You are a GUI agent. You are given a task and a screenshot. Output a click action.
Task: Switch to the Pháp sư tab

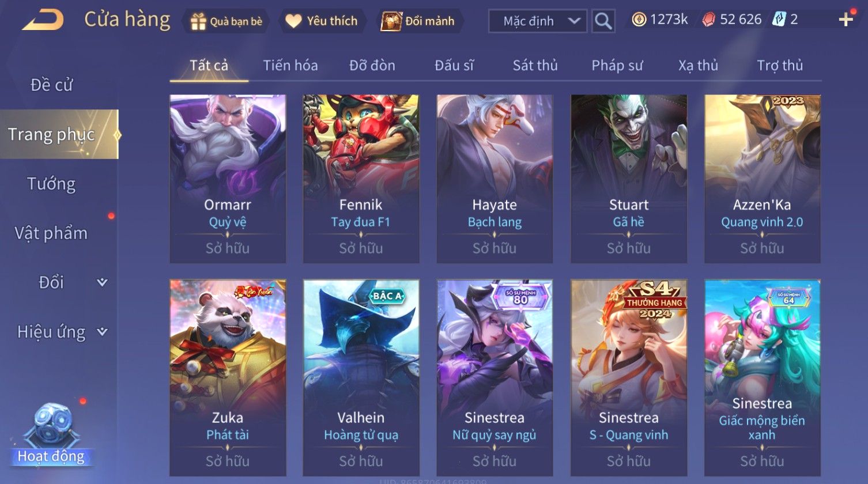point(617,66)
